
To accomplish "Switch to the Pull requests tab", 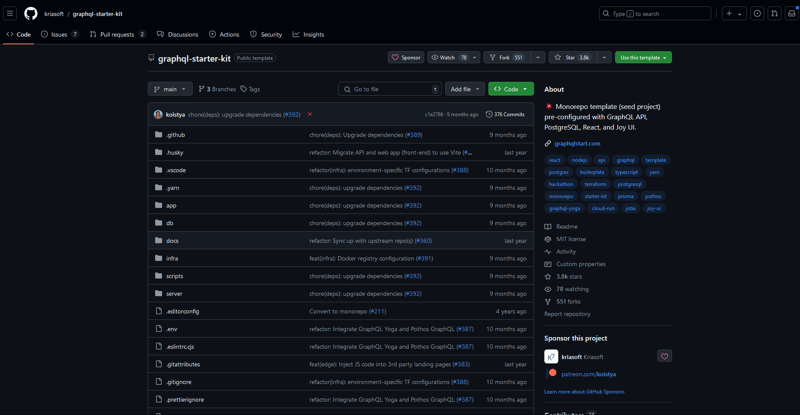I will [x=117, y=34].
